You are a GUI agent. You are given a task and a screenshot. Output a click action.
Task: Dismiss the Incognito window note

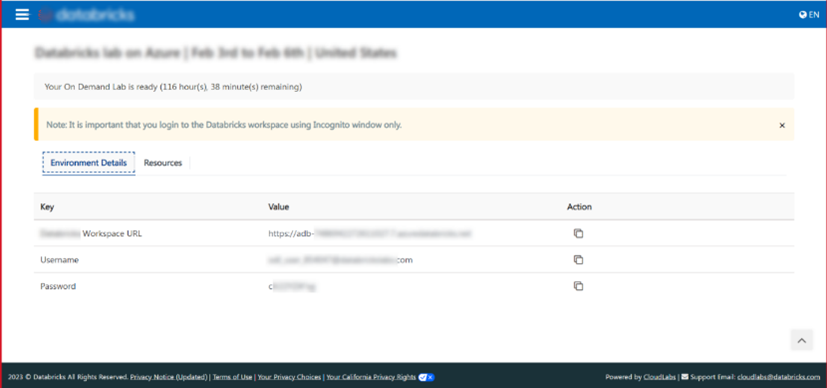pos(782,125)
